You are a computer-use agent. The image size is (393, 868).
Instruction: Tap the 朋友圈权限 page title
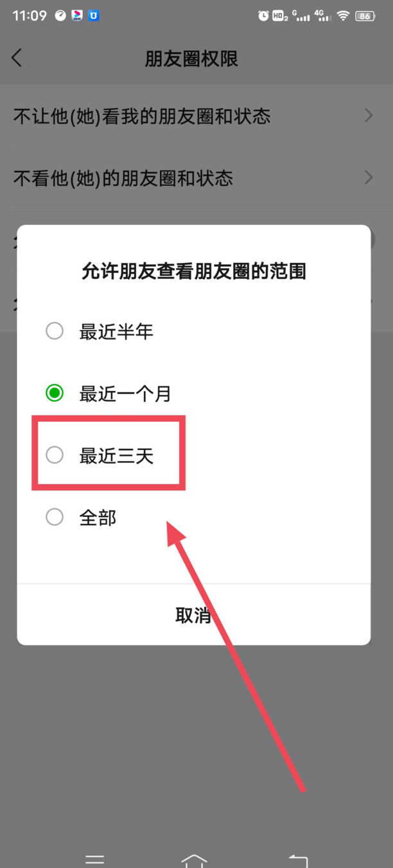pos(191,59)
